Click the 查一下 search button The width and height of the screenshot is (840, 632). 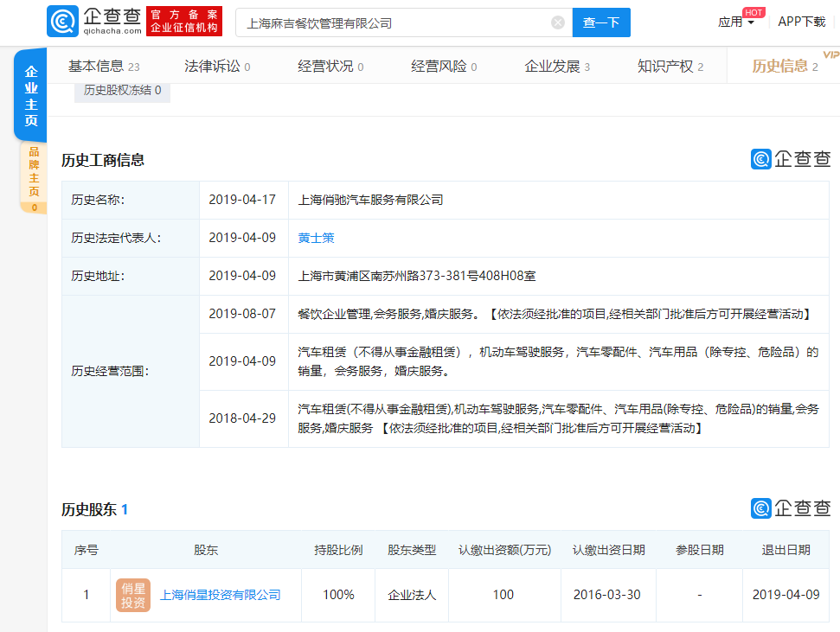pos(601,22)
